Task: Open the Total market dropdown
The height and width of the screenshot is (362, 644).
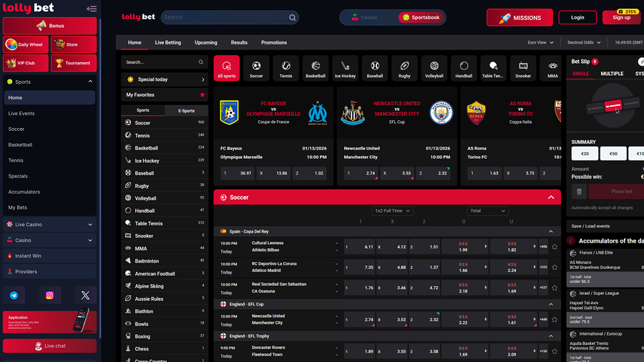Action: (487, 211)
